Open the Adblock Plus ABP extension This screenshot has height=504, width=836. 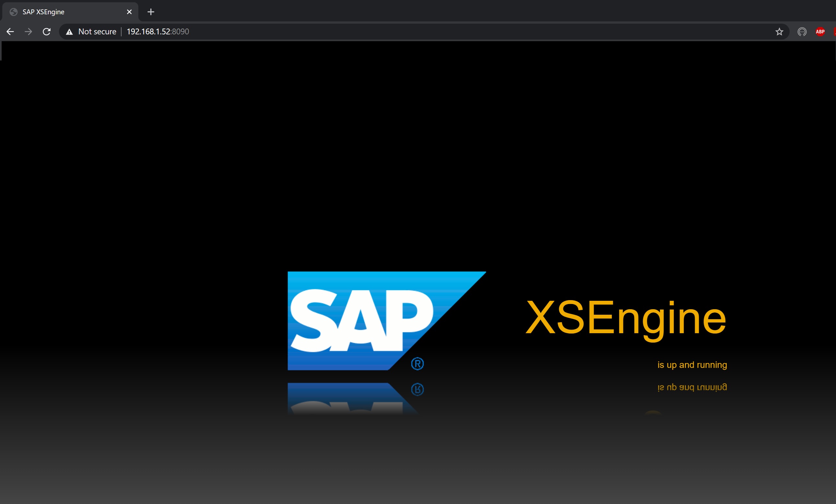[820, 31]
